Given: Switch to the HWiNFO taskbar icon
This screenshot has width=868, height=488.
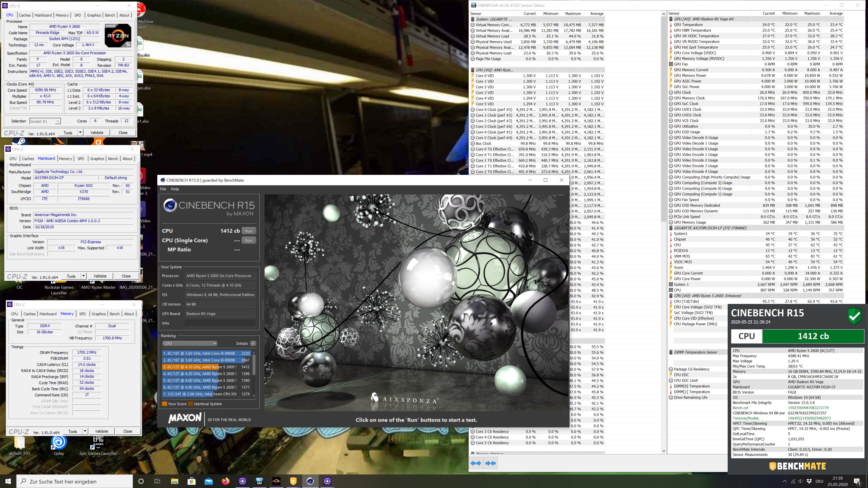Looking at the screenshot, I should (259, 481).
